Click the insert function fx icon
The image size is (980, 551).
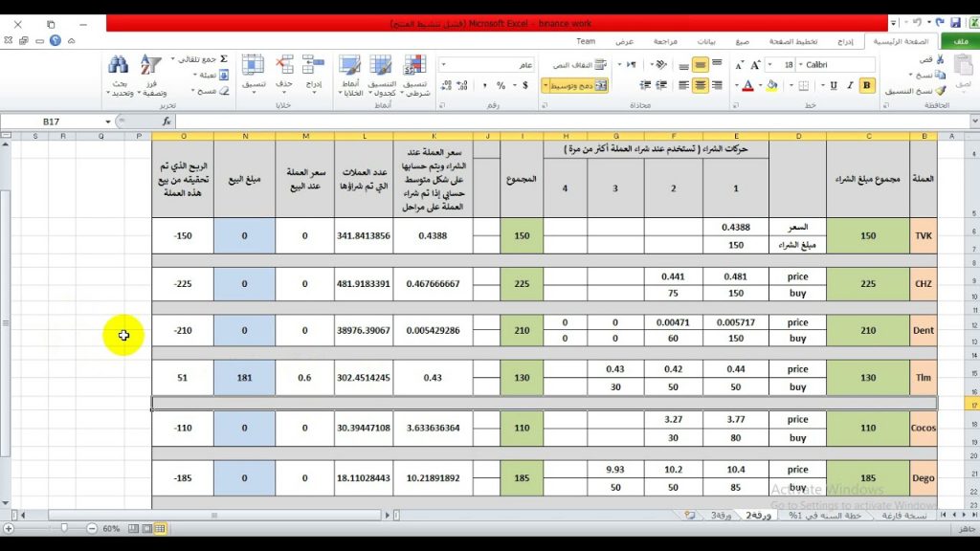(167, 121)
